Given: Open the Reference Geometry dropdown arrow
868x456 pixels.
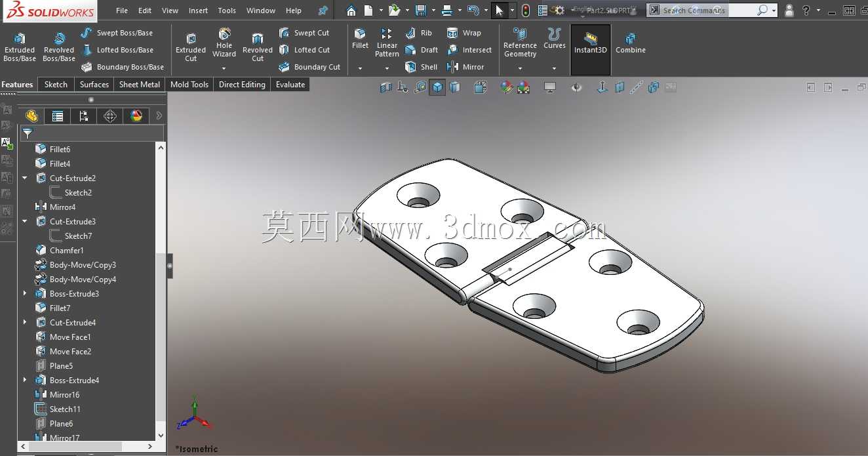Looking at the screenshot, I should pyautogui.click(x=520, y=68).
